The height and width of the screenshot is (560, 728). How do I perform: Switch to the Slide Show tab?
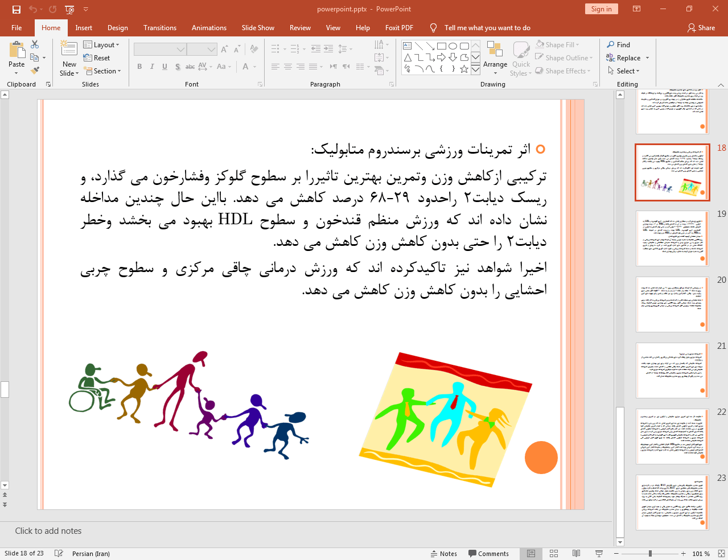point(258,28)
